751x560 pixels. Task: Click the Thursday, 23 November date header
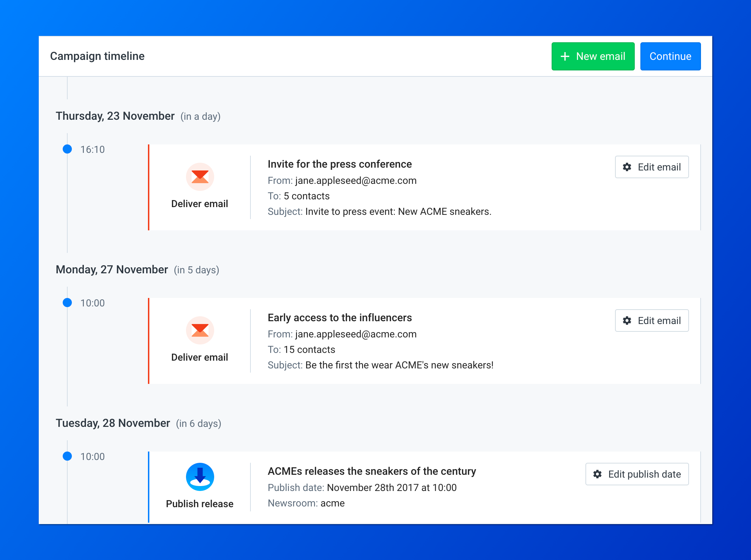click(115, 116)
